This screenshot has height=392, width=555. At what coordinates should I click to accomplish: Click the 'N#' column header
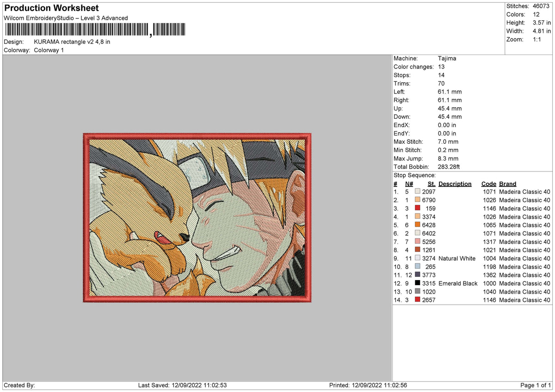(x=409, y=184)
